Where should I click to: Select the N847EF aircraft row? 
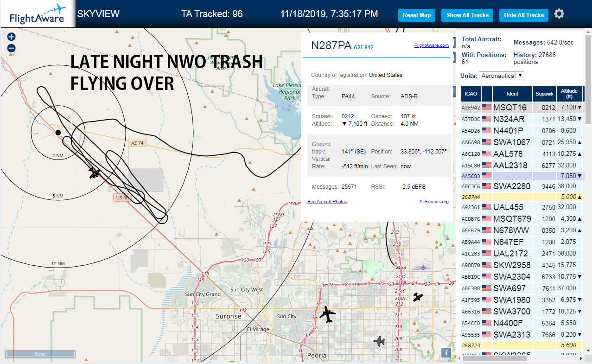[x=522, y=242]
